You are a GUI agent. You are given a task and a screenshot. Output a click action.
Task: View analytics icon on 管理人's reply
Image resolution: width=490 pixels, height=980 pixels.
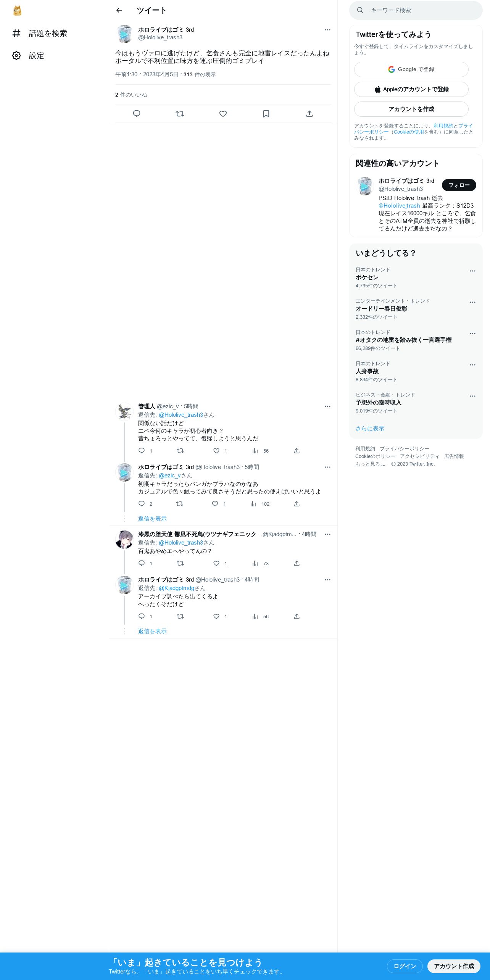255,451
